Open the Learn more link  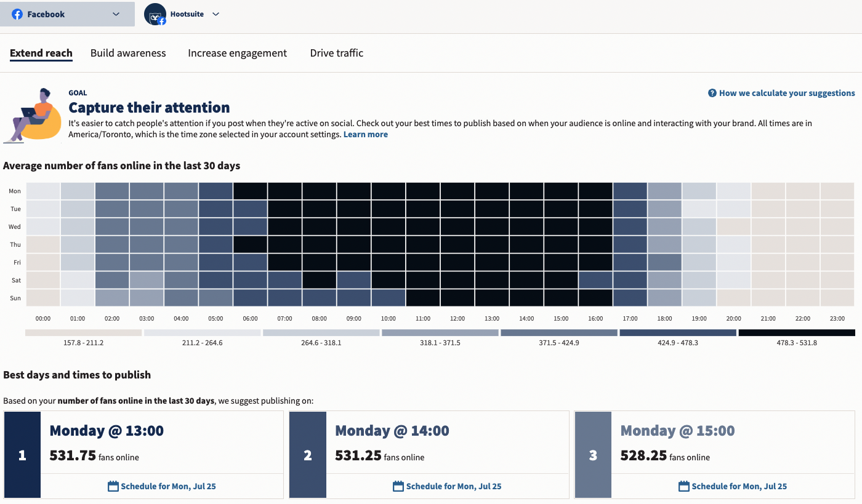(x=366, y=134)
